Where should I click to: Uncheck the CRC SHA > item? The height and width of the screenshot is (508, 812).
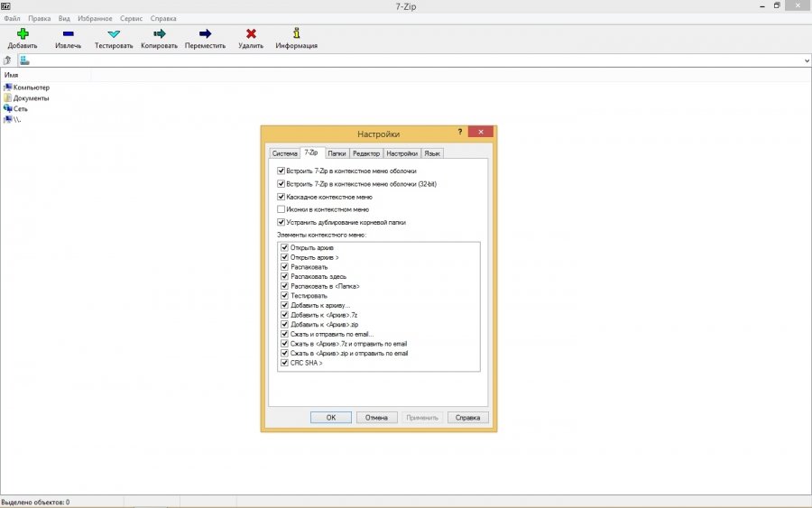coord(284,363)
